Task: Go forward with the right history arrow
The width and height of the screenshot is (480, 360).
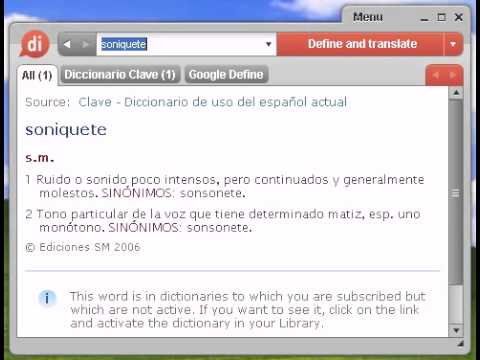Action: (x=85, y=44)
